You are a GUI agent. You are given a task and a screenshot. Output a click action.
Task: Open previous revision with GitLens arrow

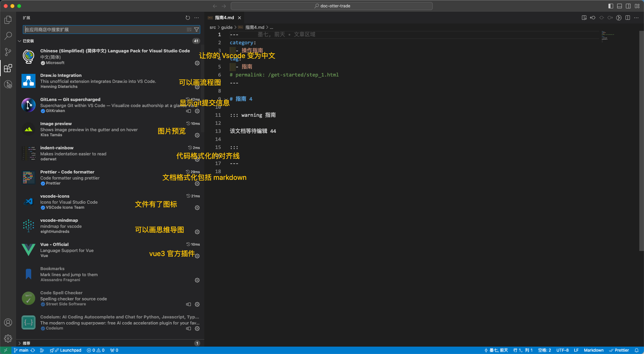[x=593, y=18]
